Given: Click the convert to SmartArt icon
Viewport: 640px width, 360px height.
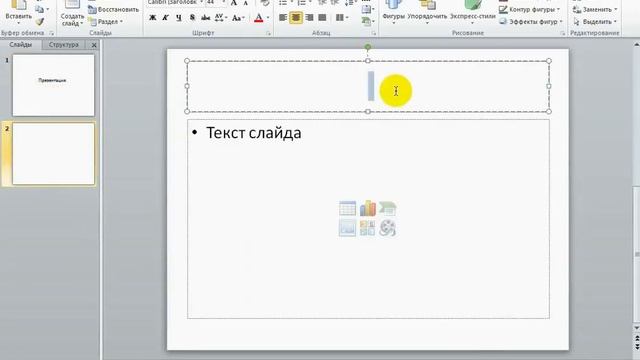Looking at the screenshot, I should click(x=367, y=21).
